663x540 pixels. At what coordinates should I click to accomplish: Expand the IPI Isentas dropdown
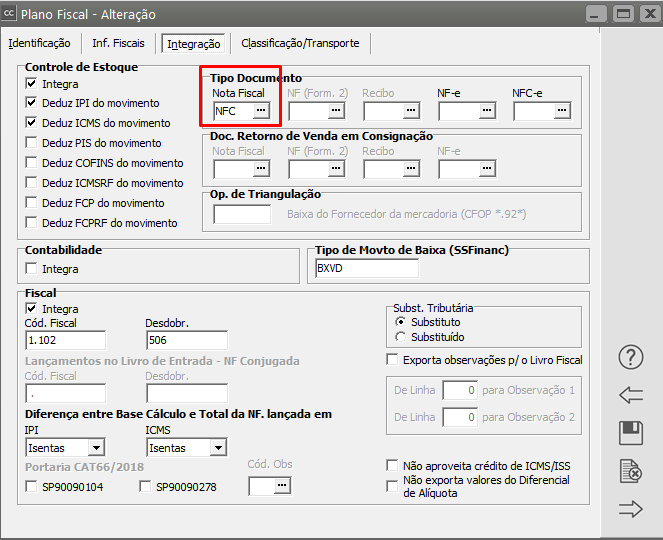96,448
